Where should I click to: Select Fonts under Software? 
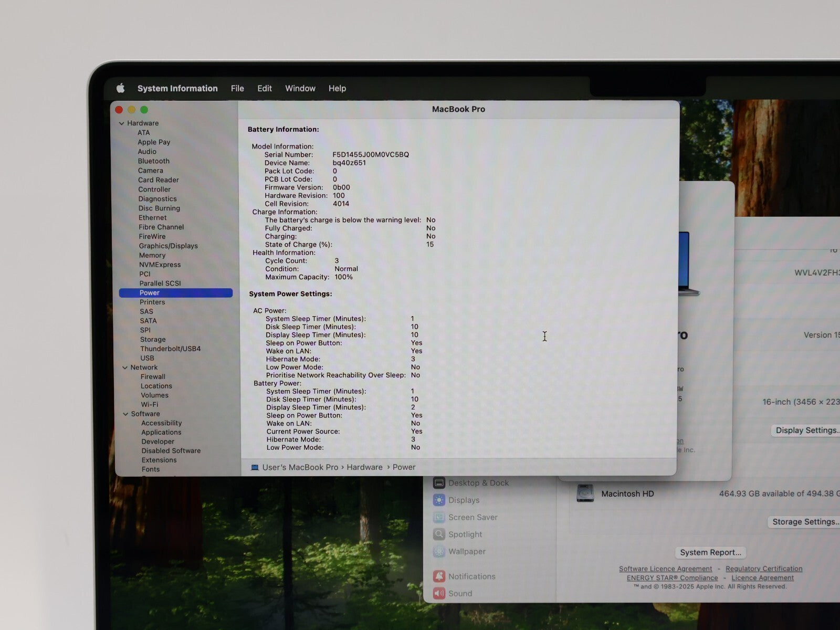coord(151,469)
